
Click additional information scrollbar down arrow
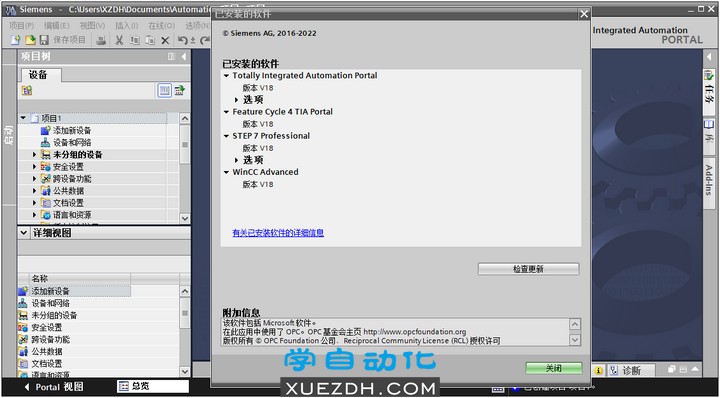coord(575,340)
